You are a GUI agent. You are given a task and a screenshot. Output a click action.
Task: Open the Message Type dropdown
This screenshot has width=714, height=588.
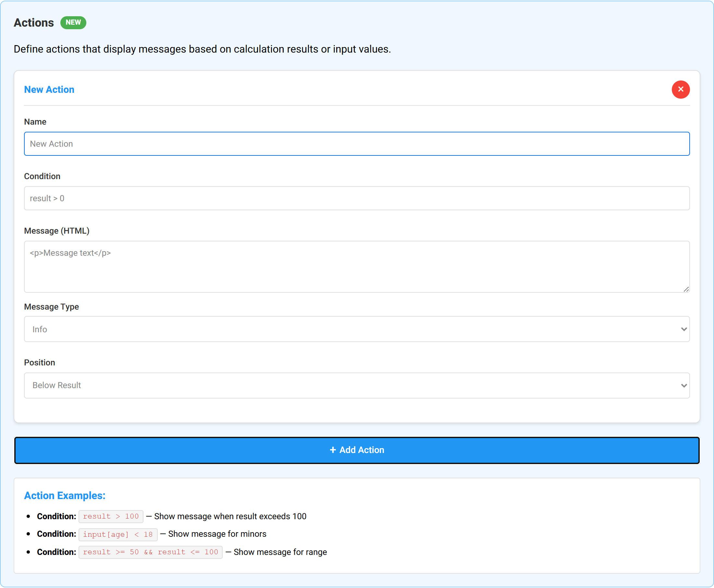357,329
